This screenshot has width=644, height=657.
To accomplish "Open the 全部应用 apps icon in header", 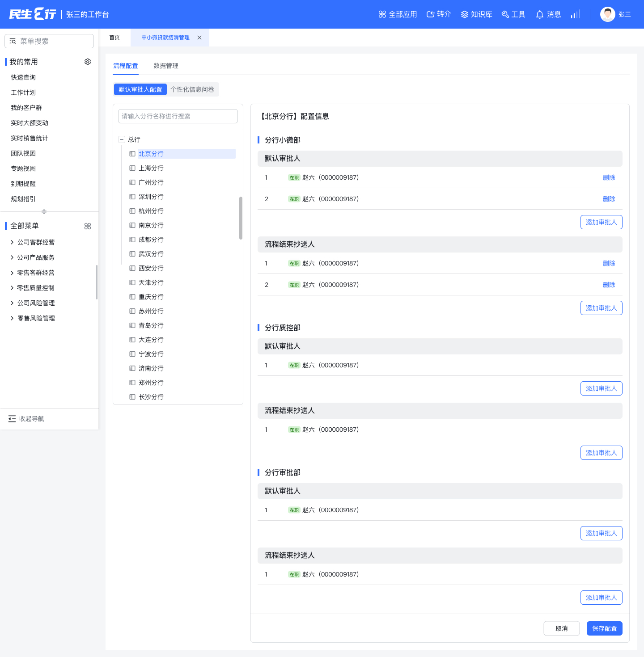I will [x=382, y=14].
